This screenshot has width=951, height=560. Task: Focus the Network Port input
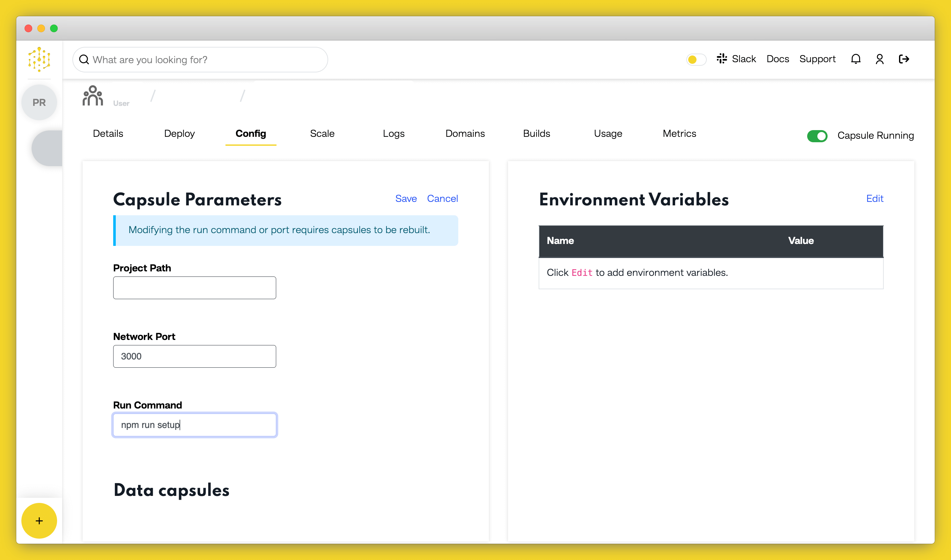coord(194,356)
